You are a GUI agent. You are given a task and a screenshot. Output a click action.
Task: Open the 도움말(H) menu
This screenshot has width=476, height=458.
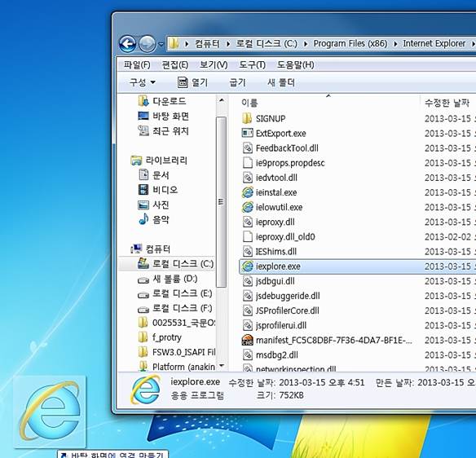[295, 64]
